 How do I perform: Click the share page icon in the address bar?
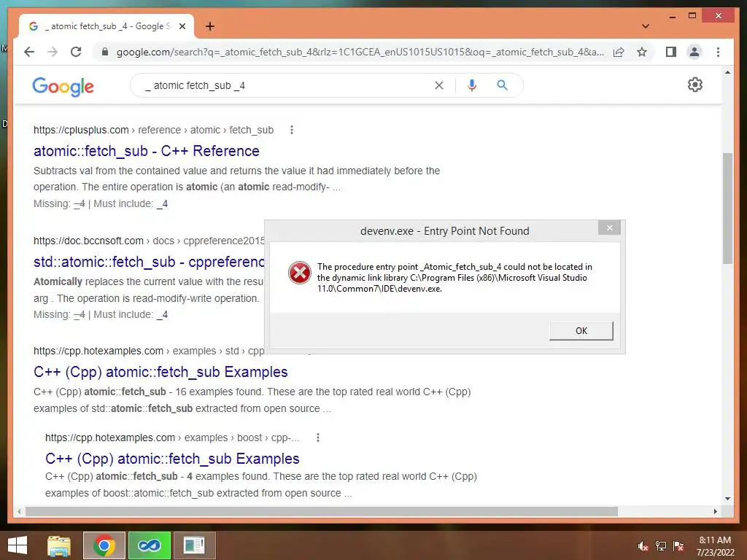(619, 52)
